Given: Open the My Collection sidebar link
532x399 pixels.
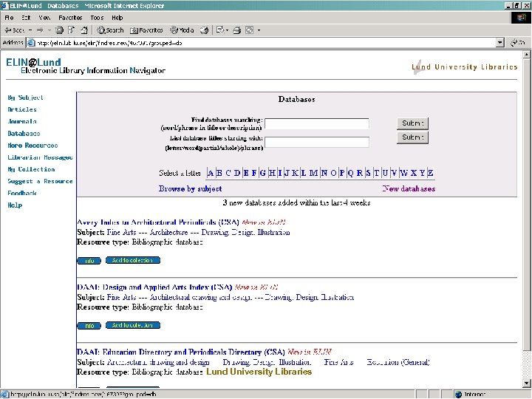Looking at the screenshot, I should [31, 169].
